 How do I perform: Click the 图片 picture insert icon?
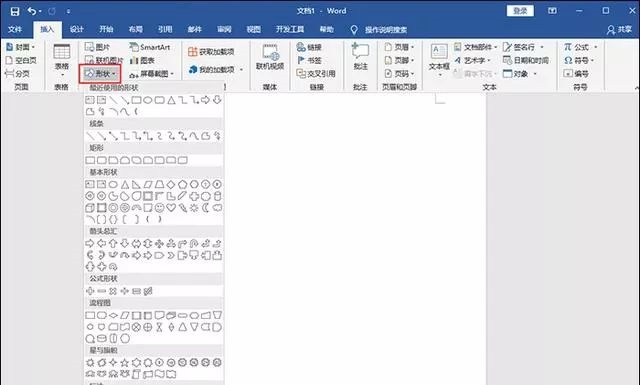click(97, 47)
